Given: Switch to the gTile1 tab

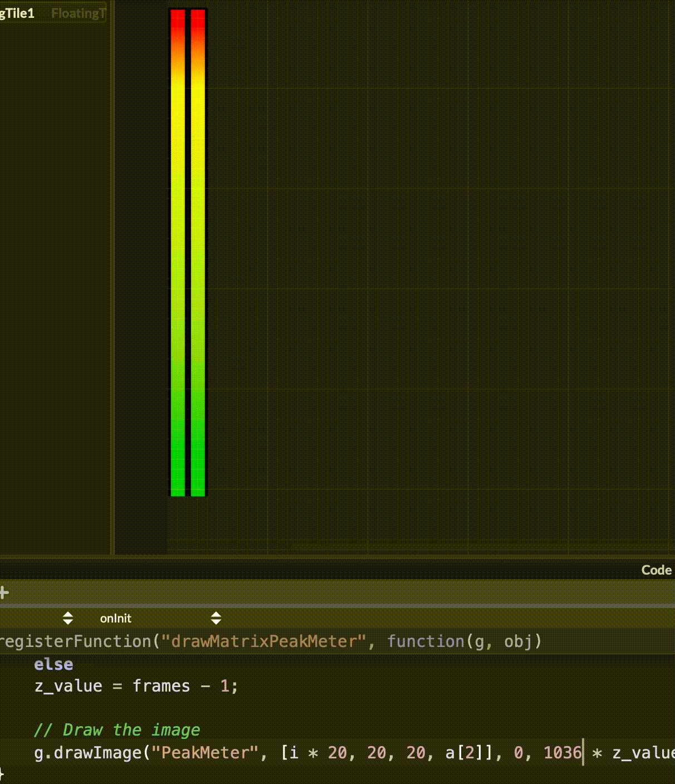Looking at the screenshot, I should [17, 13].
